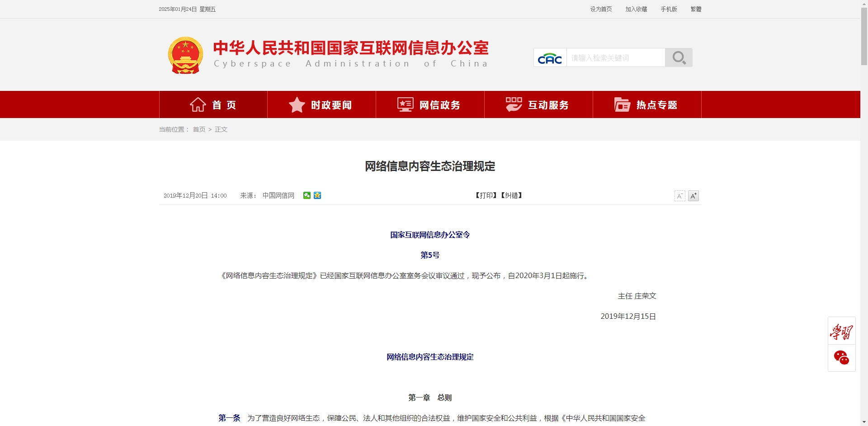Open the WeChat floating sidebar icon
This screenshot has width=868, height=426.
(x=841, y=358)
